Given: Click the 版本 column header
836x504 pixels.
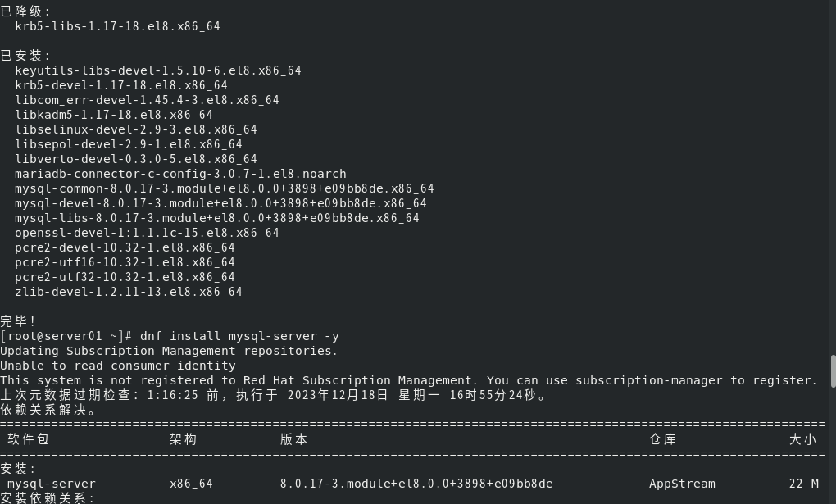Looking at the screenshot, I should click(x=293, y=439).
